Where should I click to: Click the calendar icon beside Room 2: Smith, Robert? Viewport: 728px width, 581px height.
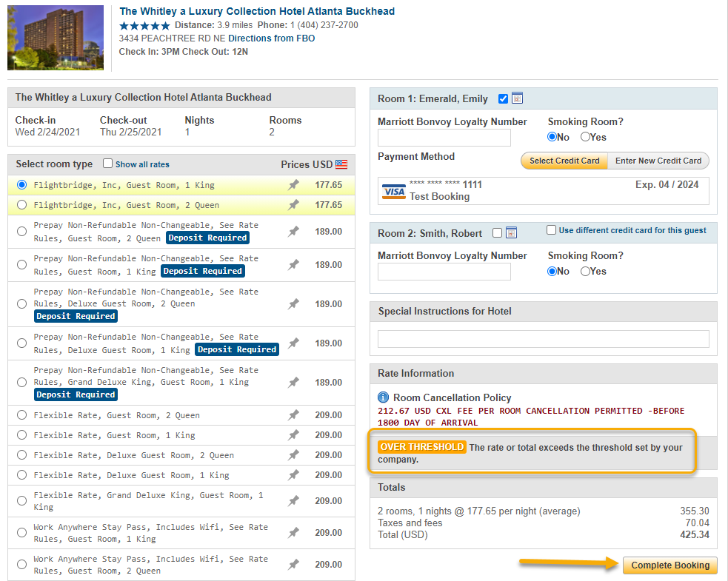(x=512, y=232)
